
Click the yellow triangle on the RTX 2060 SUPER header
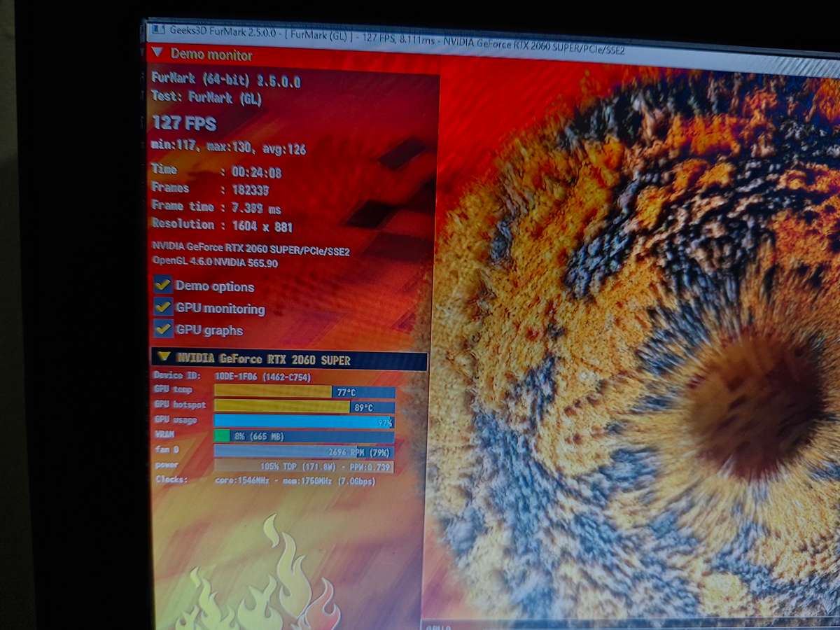(x=164, y=358)
